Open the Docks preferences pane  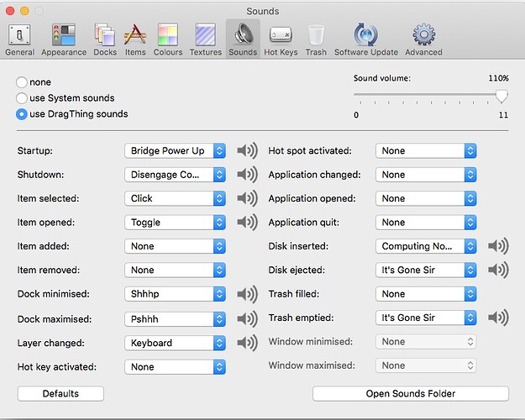105,39
